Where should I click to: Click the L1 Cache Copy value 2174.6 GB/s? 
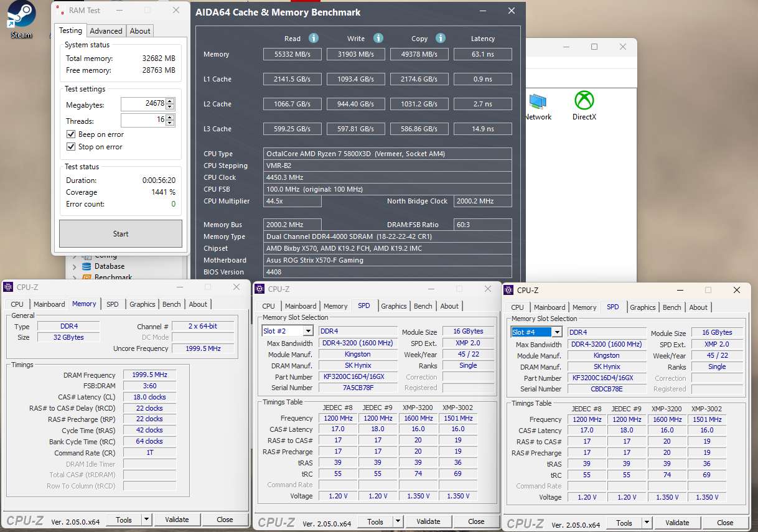(419, 79)
